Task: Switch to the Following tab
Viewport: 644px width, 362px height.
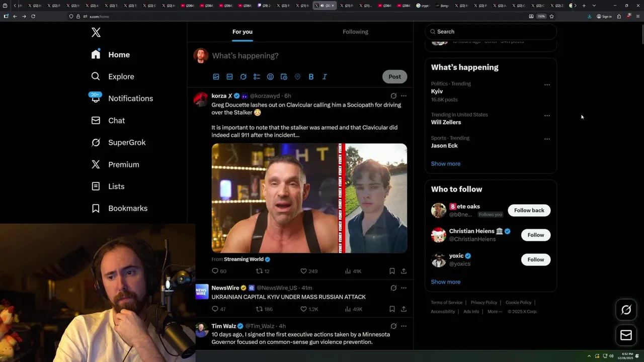Action: [355, 32]
